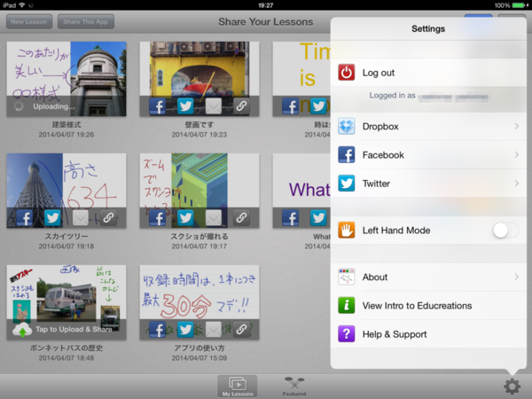This screenshot has width=532, height=399.
Task: Click Twitter icon on the 'What' lesson
Action: click(318, 218)
